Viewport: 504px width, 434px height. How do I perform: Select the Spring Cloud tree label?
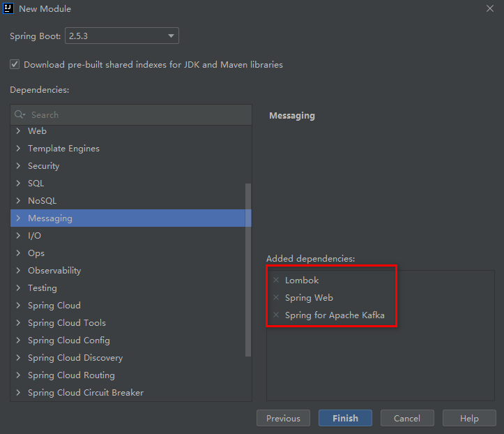(x=54, y=306)
